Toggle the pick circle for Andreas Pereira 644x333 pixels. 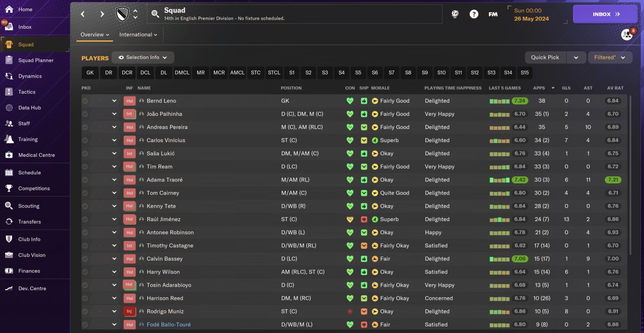(x=85, y=127)
